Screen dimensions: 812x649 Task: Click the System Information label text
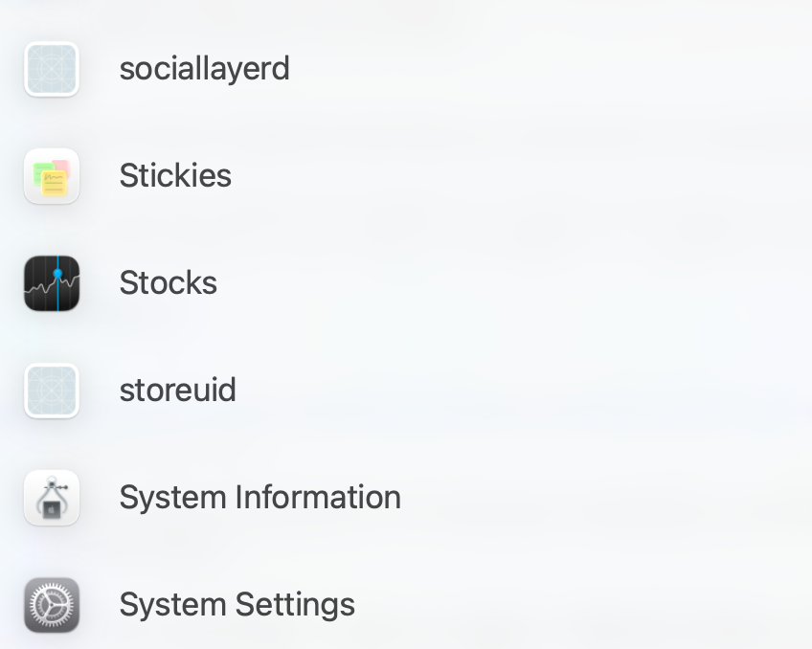(x=259, y=498)
